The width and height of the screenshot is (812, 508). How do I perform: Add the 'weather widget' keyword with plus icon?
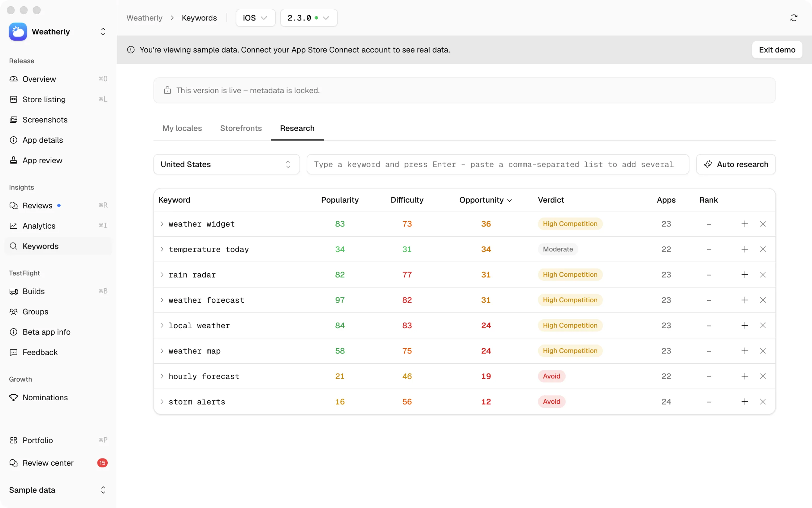[x=745, y=224]
